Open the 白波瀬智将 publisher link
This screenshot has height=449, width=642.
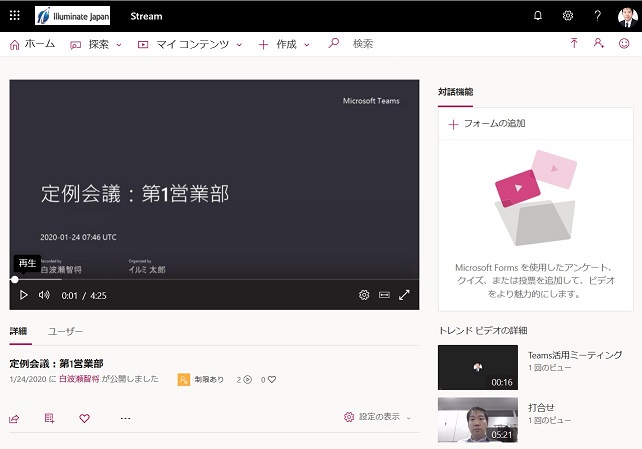[x=79, y=379]
